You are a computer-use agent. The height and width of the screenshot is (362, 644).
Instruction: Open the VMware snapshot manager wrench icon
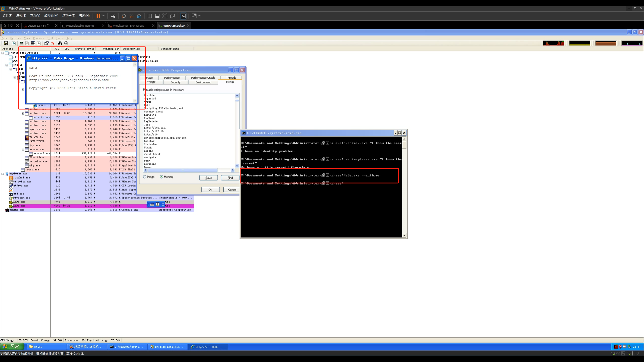[x=139, y=16]
